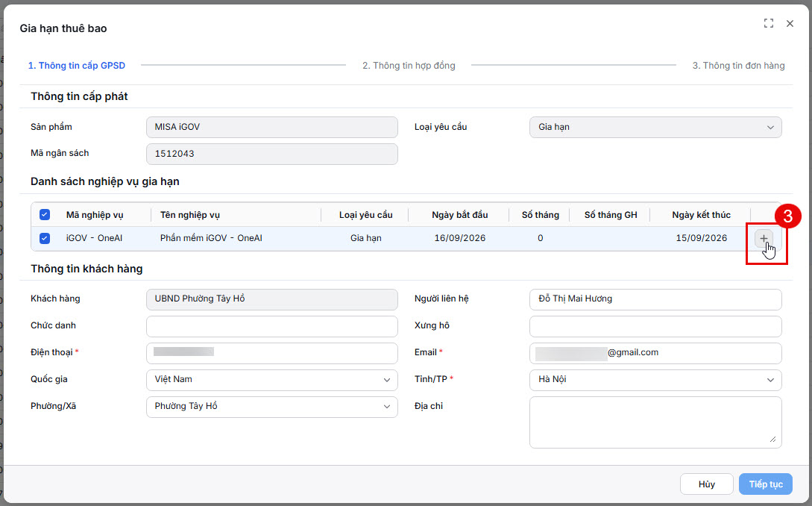Click the Tiếp tục button
Screen dimensions: 812x506
(765, 484)
